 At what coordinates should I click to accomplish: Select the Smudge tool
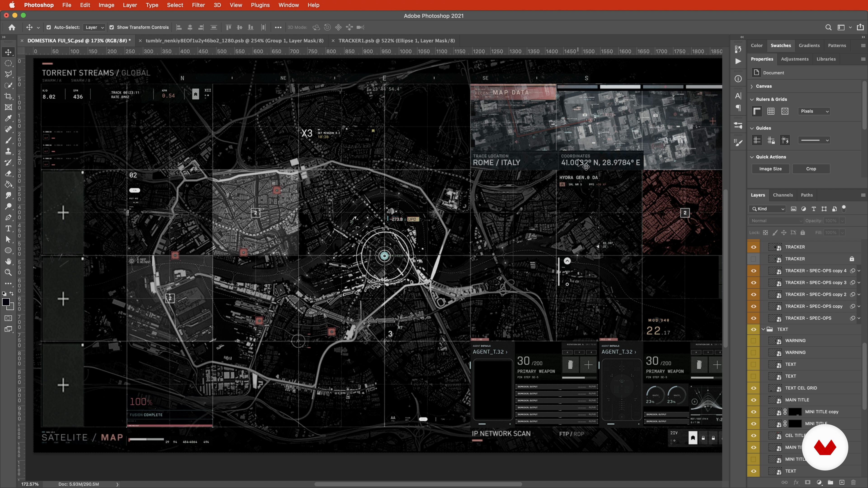click(x=8, y=195)
